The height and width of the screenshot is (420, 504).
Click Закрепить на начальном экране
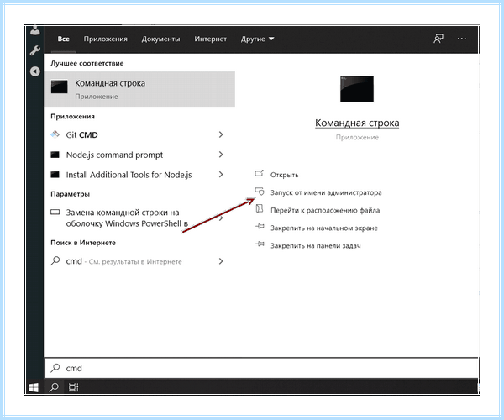point(324,228)
